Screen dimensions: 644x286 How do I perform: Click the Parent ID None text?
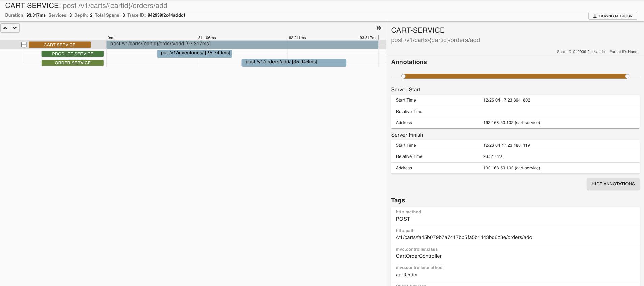[633, 52]
